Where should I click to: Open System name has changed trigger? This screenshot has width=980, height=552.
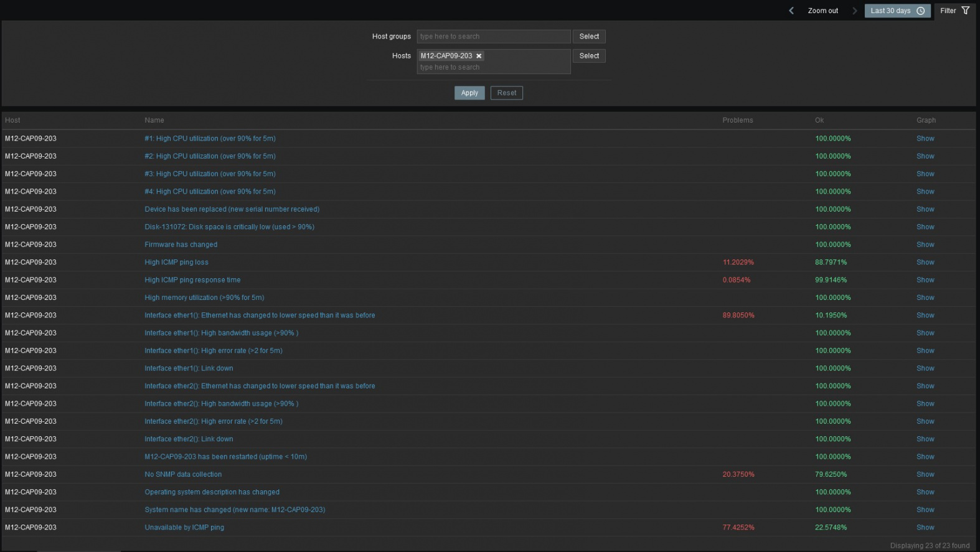click(x=235, y=510)
